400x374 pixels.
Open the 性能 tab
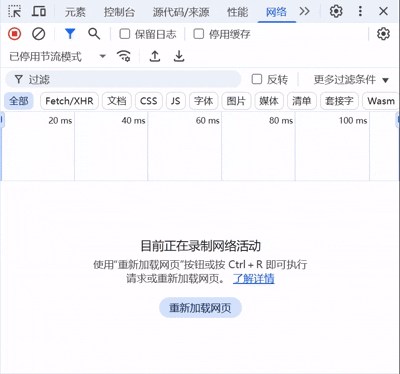point(237,12)
